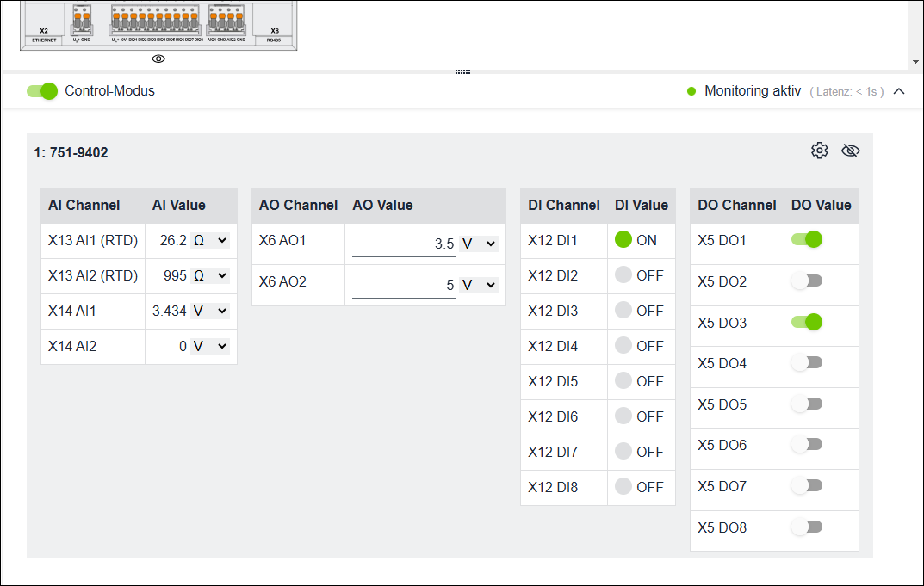Open unit dropdown for X14 AI2
This screenshot has width=924, height=586.
pyautogui.click(x=210, y=346)
